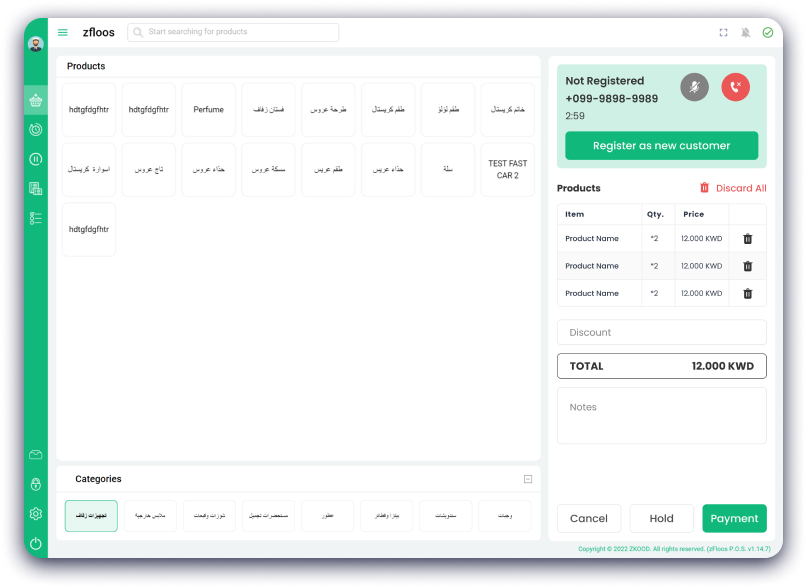Click Register as new customer
Screen dimensions: 807x588
click(x=661, y=146)
